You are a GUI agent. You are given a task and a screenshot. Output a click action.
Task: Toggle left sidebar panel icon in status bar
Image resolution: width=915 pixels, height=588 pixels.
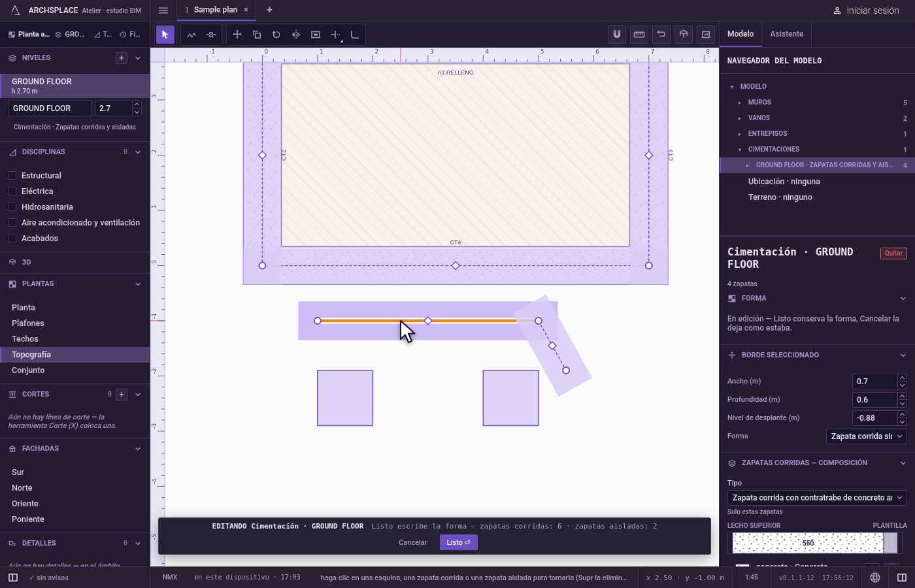pyautogui.click(x=13, y=578)
